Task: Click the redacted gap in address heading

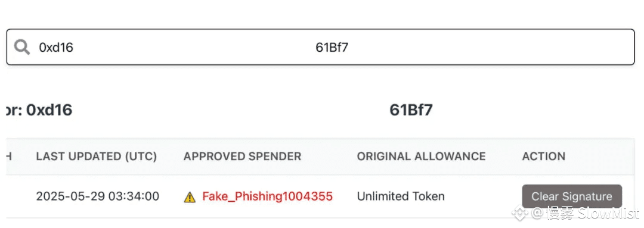Action: (x=231, y=110)
